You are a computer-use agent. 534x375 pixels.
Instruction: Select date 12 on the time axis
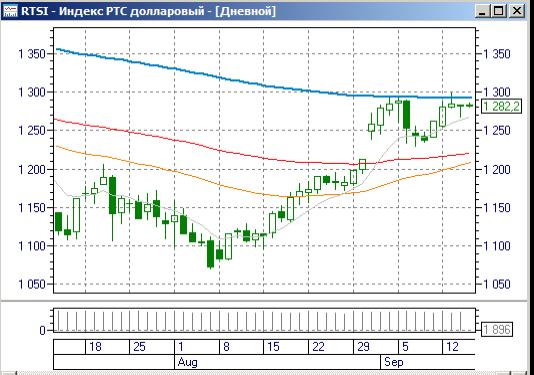[452, 347]
